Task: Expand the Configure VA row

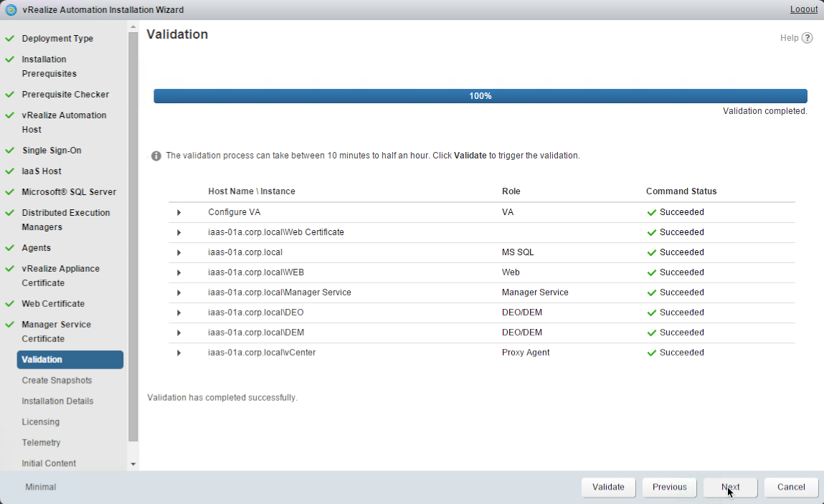Action: tap(179, 212)
